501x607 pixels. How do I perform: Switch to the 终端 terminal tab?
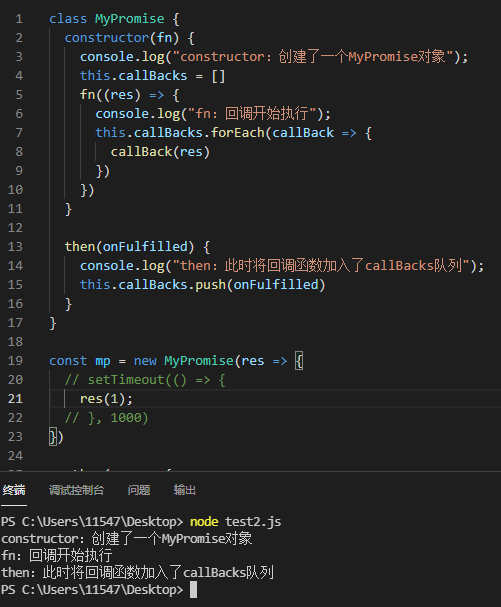point(14,490)
